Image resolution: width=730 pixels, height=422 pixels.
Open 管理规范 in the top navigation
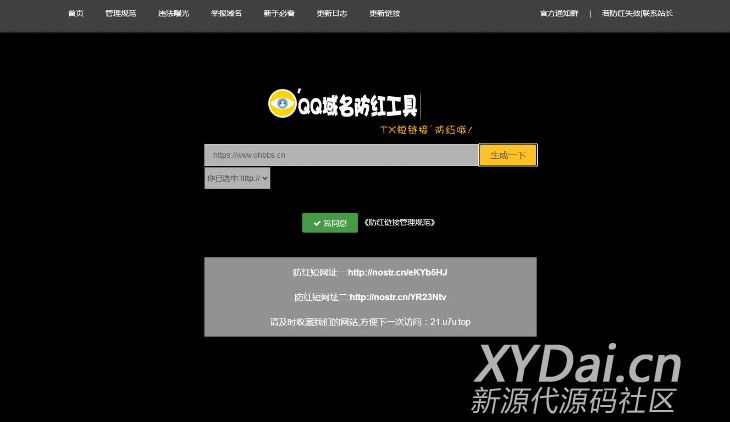click(x=121, y=14)
